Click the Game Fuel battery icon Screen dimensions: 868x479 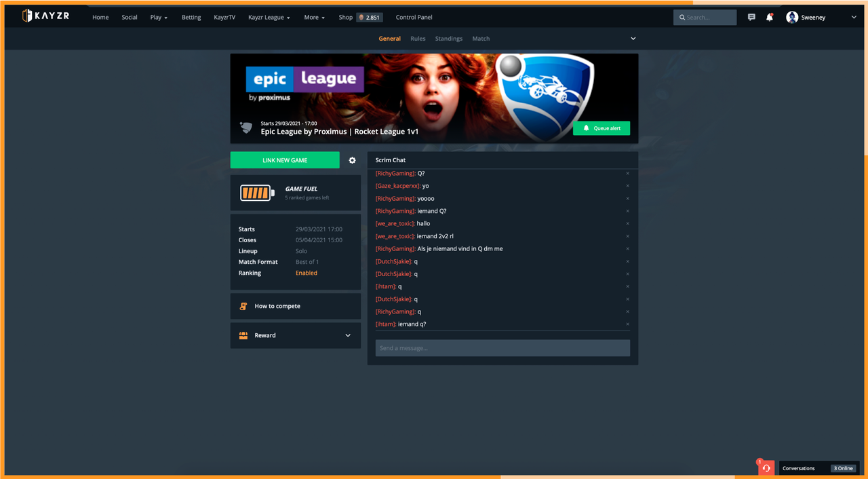coord(257,193)
